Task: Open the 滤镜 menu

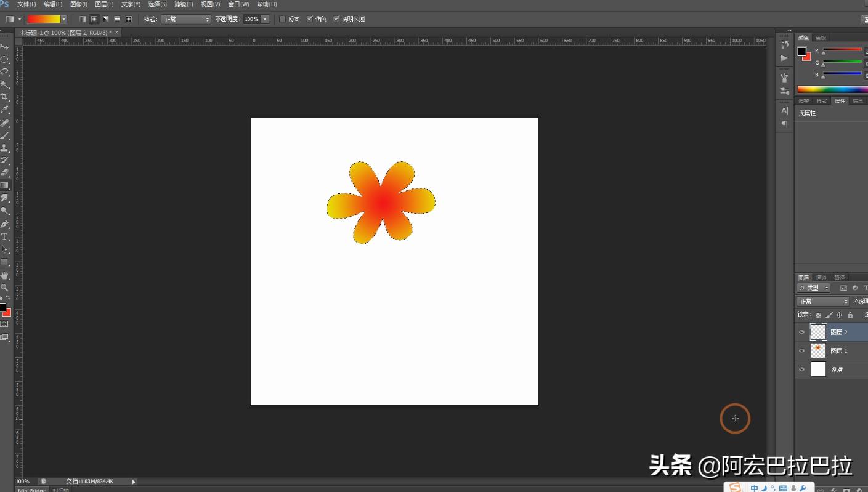Action: pyautogui.click(x=183, y=4)
